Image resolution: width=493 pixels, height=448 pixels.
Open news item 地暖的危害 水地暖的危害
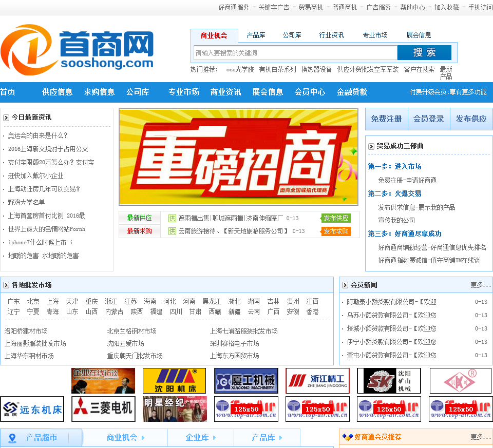click(x=43, y=256)
